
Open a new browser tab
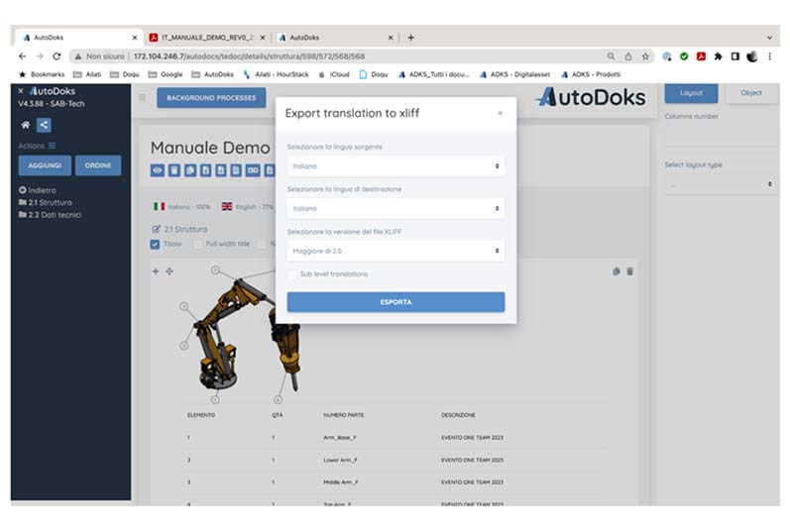pyautogui.click(x=410, y=38)
